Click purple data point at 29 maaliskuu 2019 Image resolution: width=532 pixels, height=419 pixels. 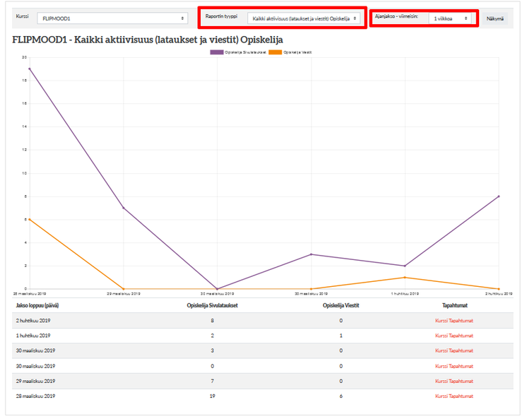124,208
